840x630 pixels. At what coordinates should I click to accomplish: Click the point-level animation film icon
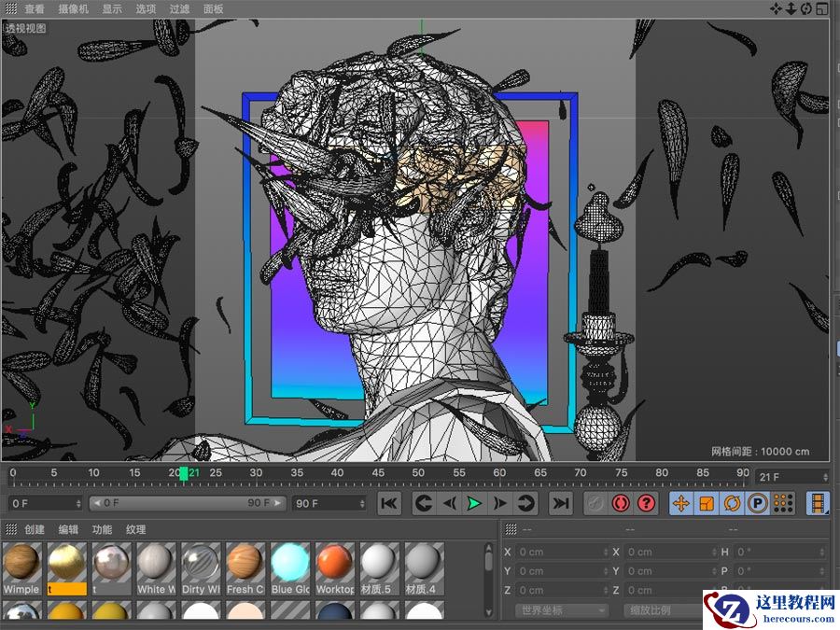819,504
